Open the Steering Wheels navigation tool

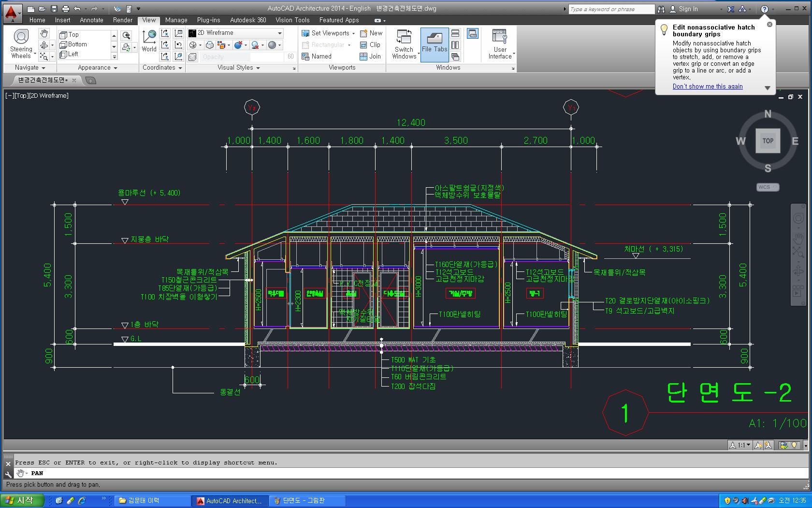(21, 44)
